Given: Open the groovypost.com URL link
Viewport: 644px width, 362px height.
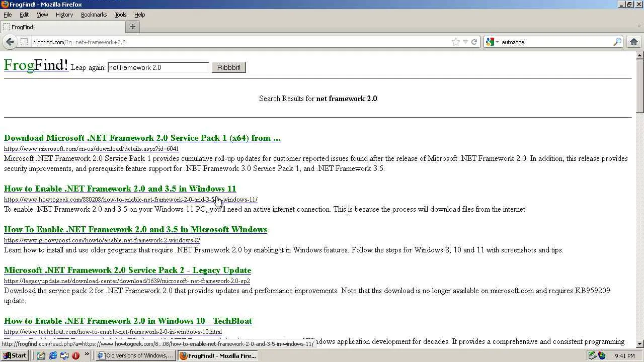Looking at the screenshot, I should point(102,240).
